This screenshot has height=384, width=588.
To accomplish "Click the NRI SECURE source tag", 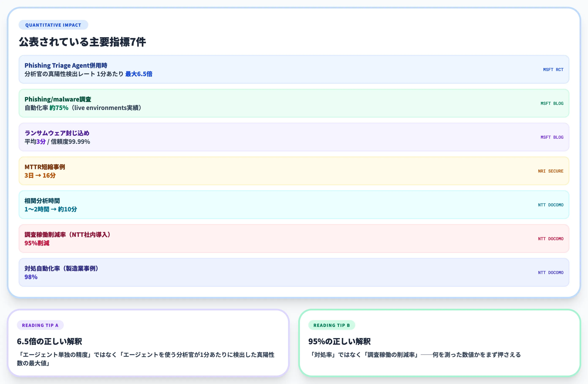I will pos(551,171).
